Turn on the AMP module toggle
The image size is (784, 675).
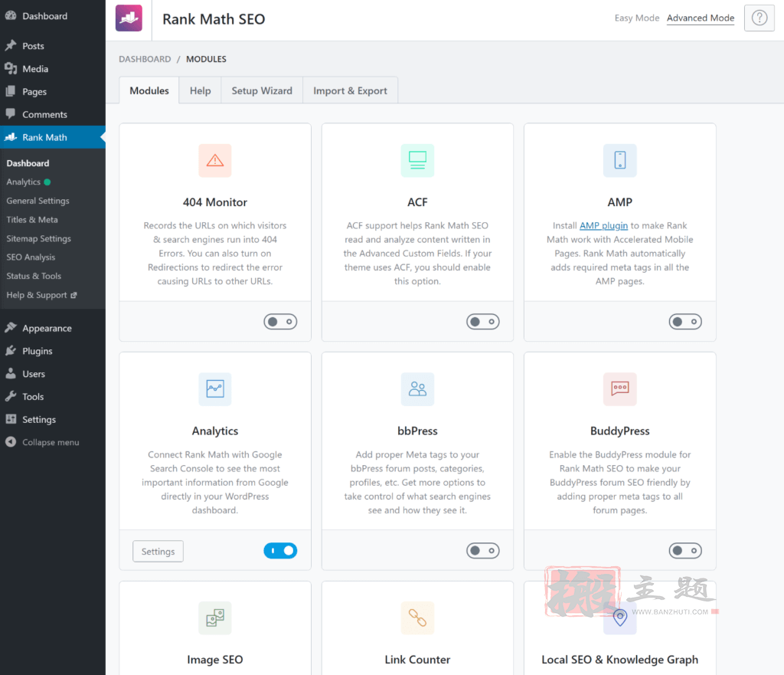click(685, 322)
